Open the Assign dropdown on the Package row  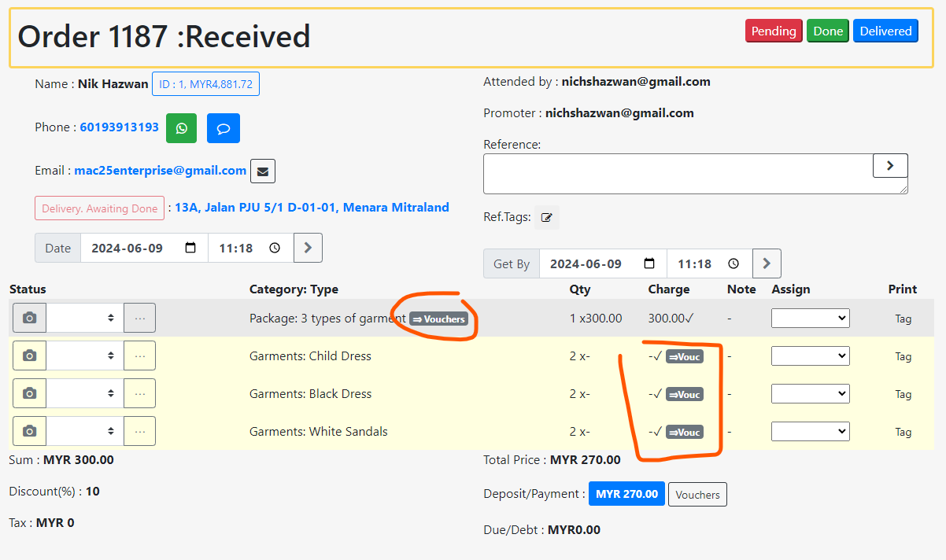click(810, 318)
